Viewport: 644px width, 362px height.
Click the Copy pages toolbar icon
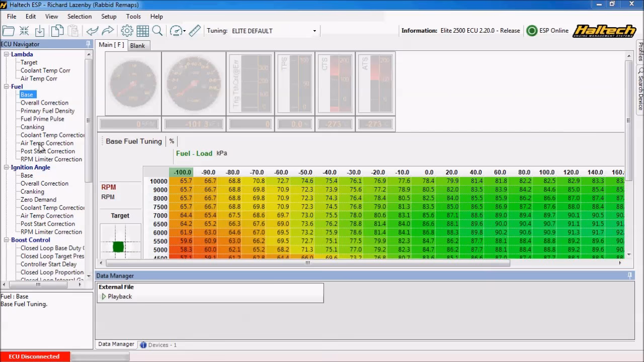(x=57, y=31)
